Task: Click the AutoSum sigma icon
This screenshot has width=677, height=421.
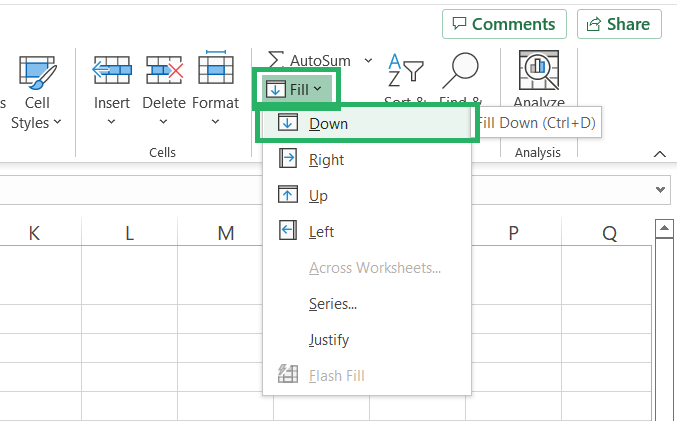Action: click(275, 61)
